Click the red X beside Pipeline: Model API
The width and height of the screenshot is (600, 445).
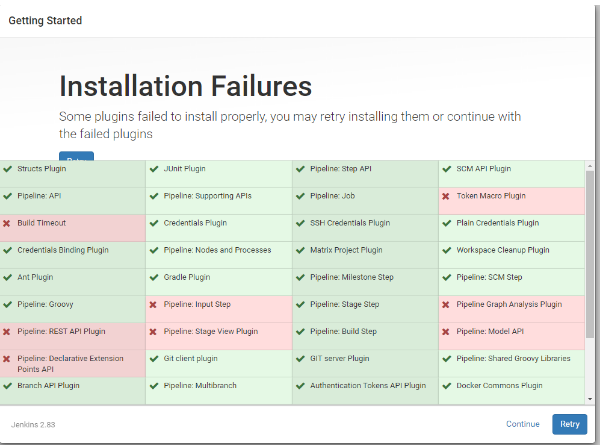pos(446,331)
